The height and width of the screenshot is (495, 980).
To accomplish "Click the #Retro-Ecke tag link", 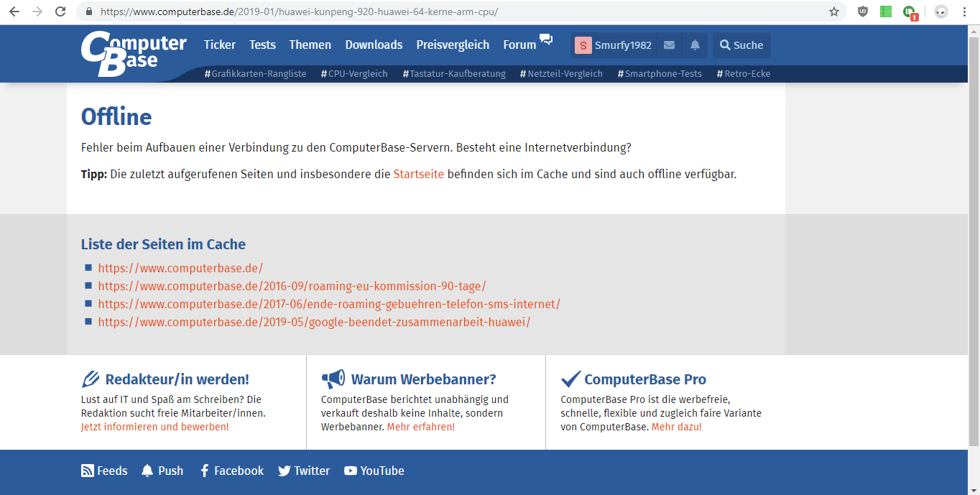I will pyautogui.click(x=744, y=73).
